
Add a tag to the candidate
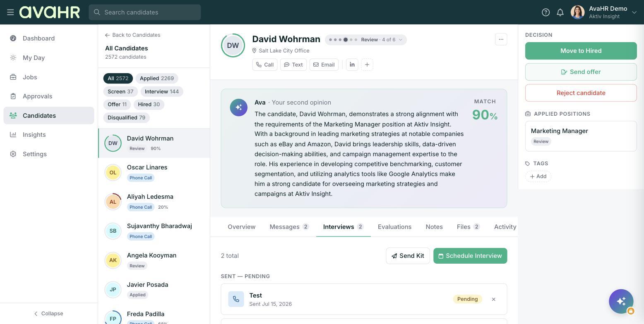(538, 176)
